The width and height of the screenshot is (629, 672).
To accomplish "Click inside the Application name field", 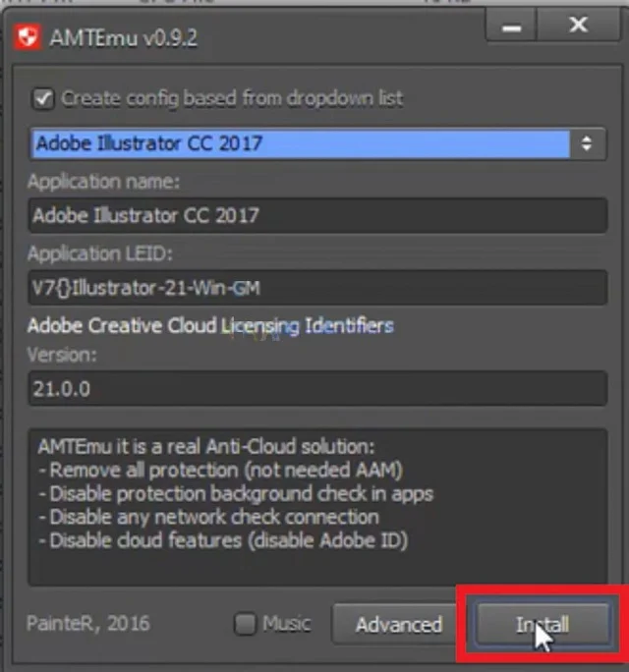I will [x=316, y=214].
